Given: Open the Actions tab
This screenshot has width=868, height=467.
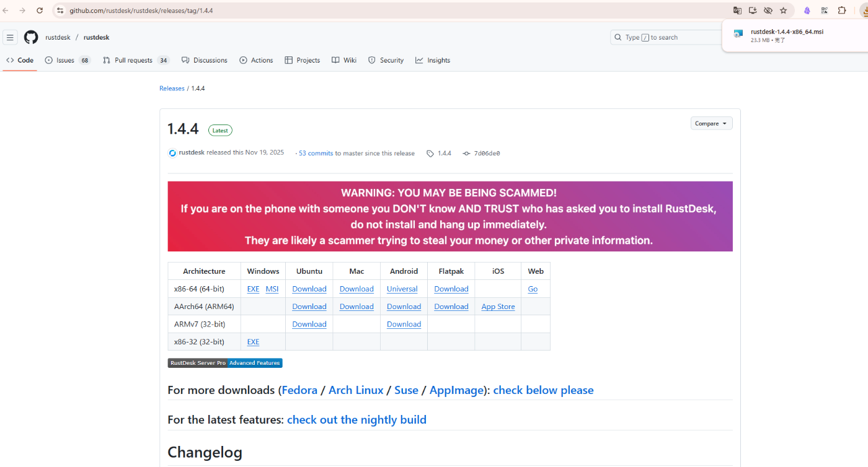Looking at the screenshot, I should [x=256, y=60].
